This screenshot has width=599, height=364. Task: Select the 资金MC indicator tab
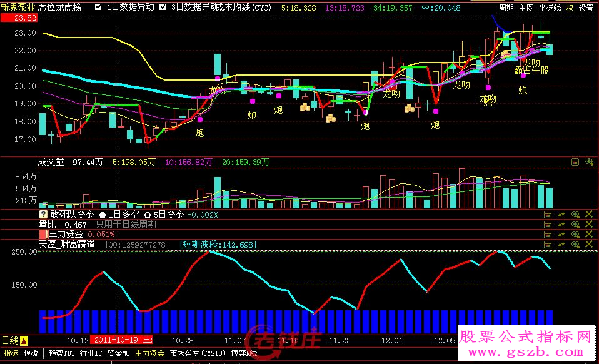[x=118, y=353]
